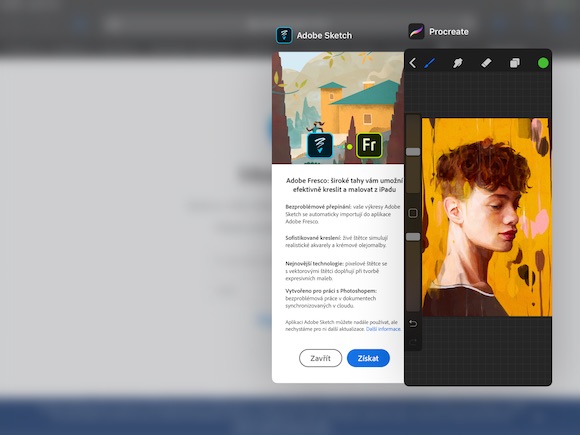Open the green color picker in Procreate
Image resolution: width=580 pixels, height=435 pixels.
click(x=543, y=63)
